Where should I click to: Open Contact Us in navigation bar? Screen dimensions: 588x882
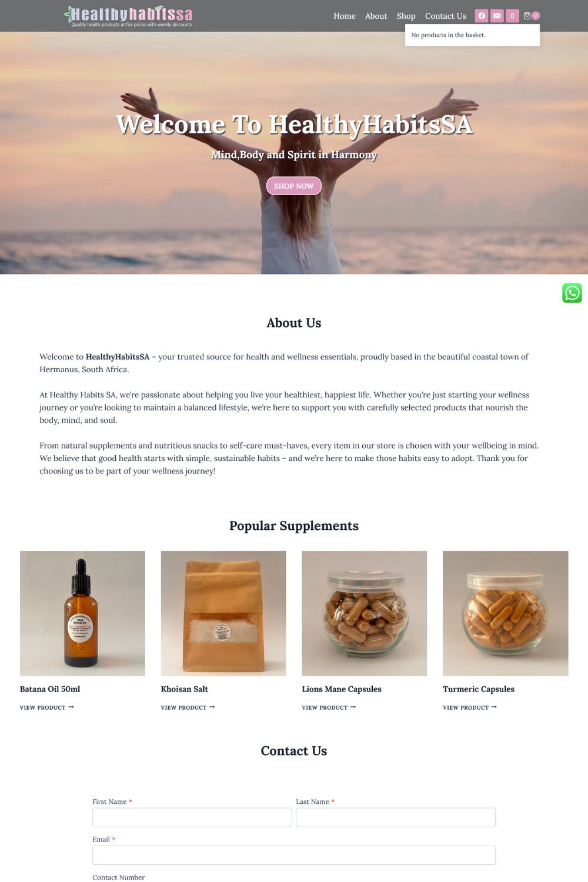(445, 16)
